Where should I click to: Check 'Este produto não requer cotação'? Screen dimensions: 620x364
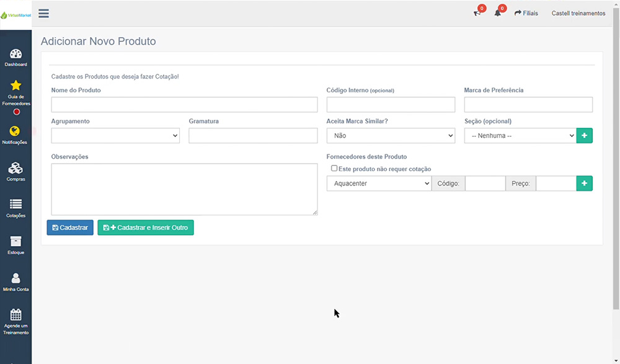pyautogui.click(x=334, y=168)
